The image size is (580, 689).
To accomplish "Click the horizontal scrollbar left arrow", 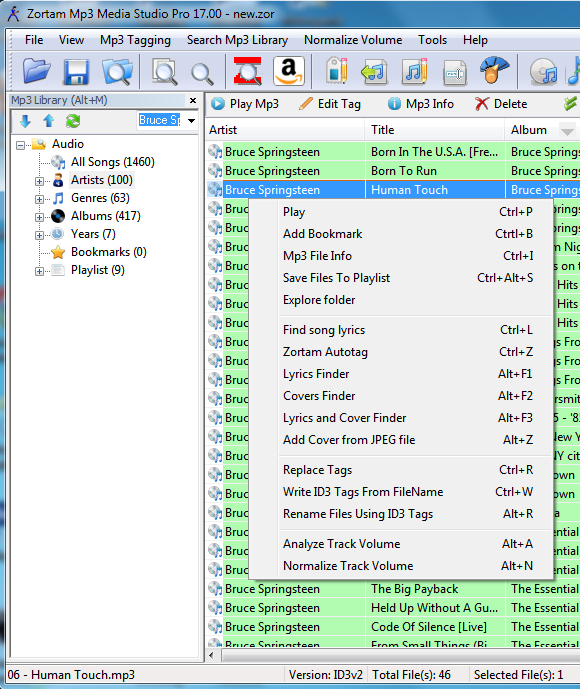I will click(212, 656).
